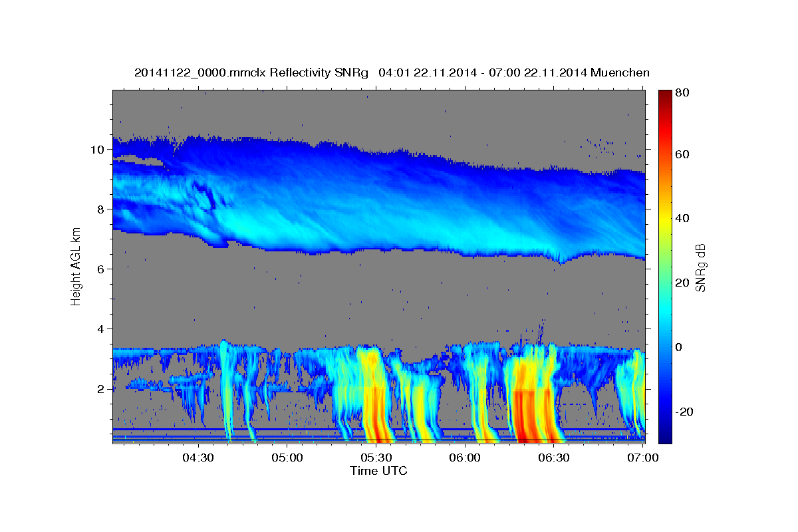The width and height of the screenshot is (798, 532).
Task: Click the colorbar value 60
Action: (x=682, y=154)
